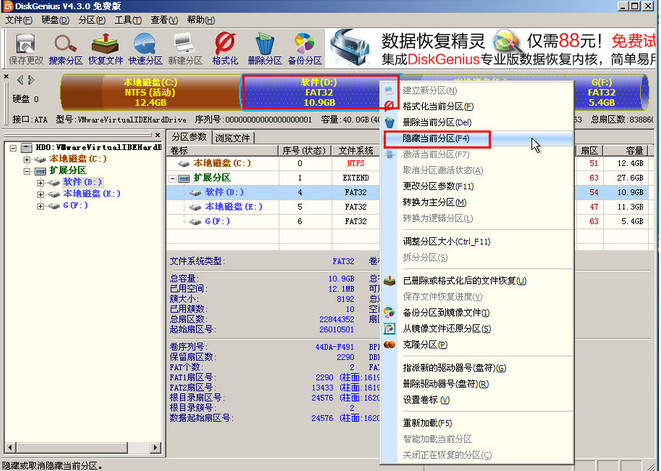Close the disk map pane with its X
The width and height of the screenshot is (661, 471).
click(6, 76)
